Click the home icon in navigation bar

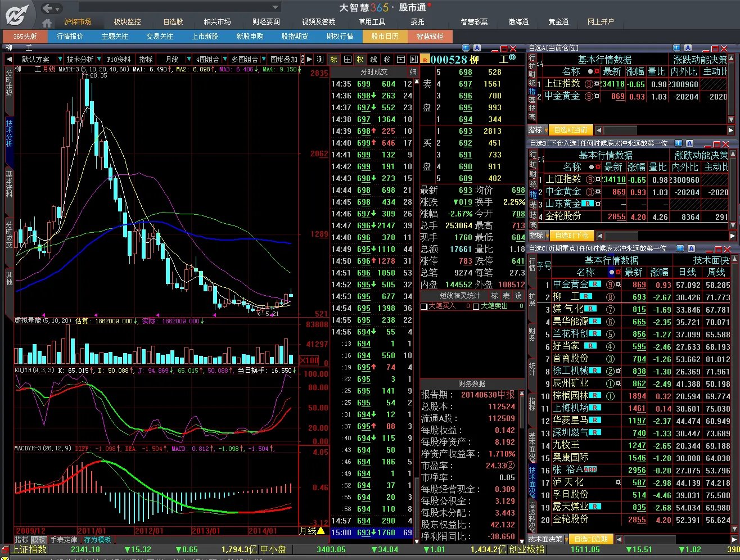pos(47,22)
